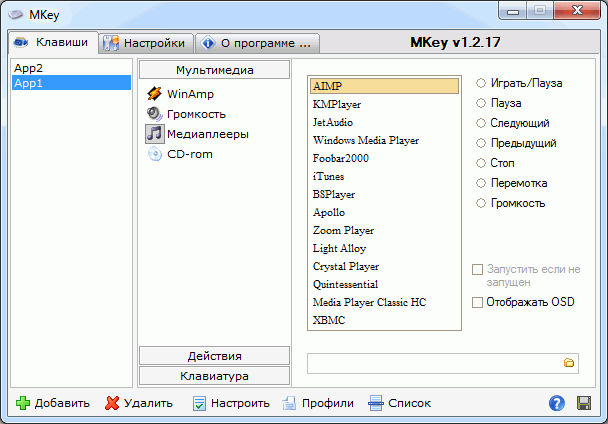Save settings with the floppy disk icon
Viewport: 608px width, 424px height.
point(584,403)
